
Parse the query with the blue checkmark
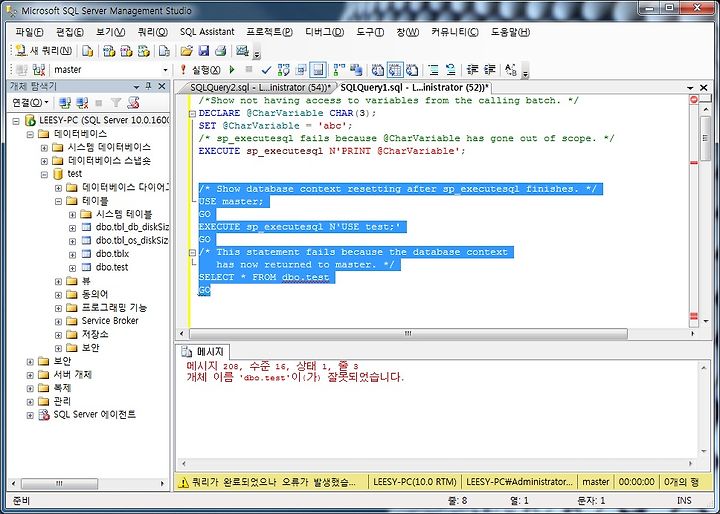tap(266, 70)
